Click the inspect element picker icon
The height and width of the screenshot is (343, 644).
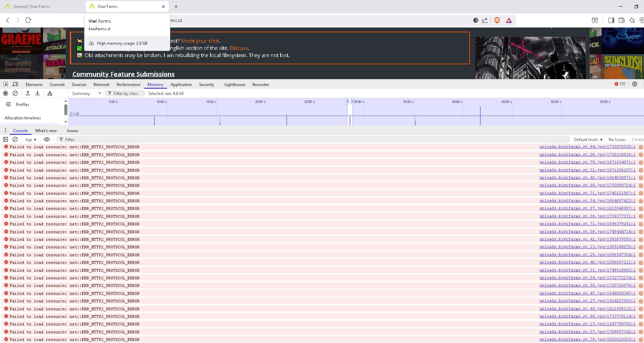click(6, 84)
